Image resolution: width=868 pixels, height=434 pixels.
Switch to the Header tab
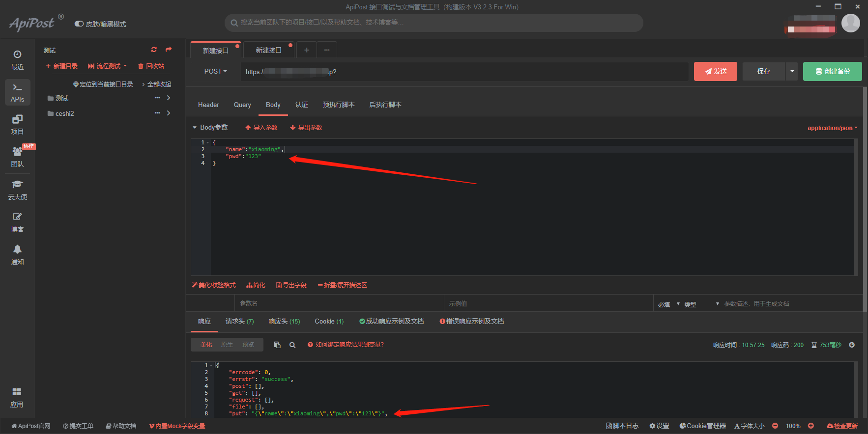click(x=208, y=105)
